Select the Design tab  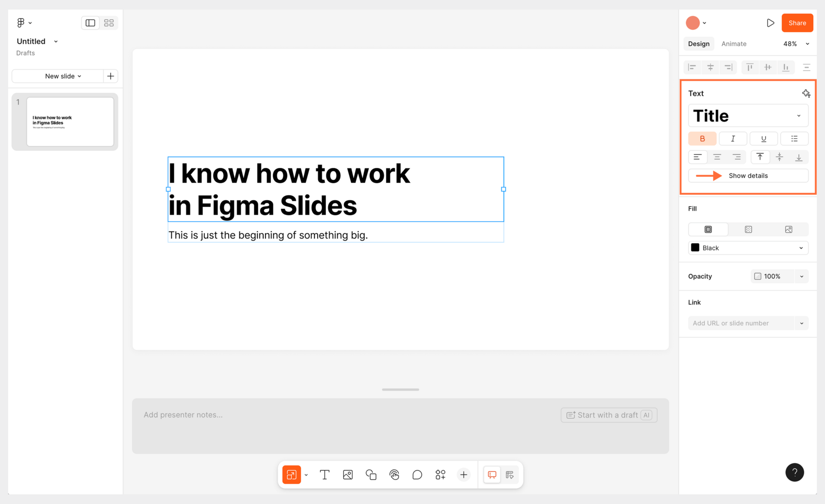point(698,44)
